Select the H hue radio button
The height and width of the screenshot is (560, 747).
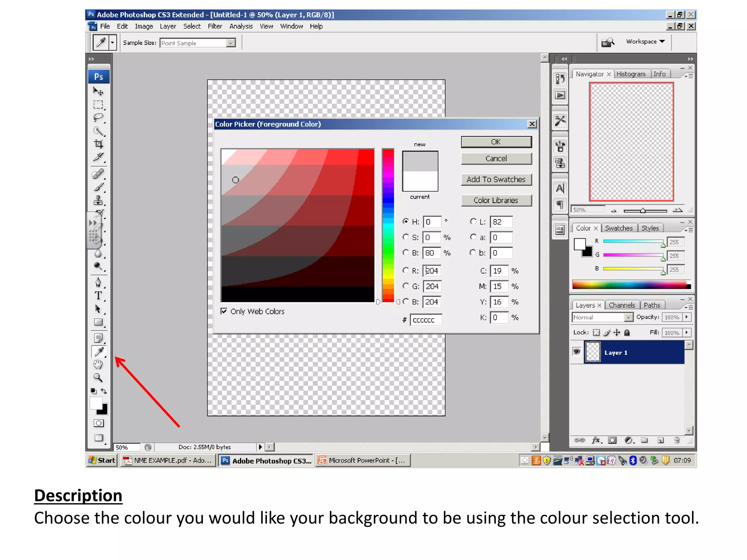(405, 221)
